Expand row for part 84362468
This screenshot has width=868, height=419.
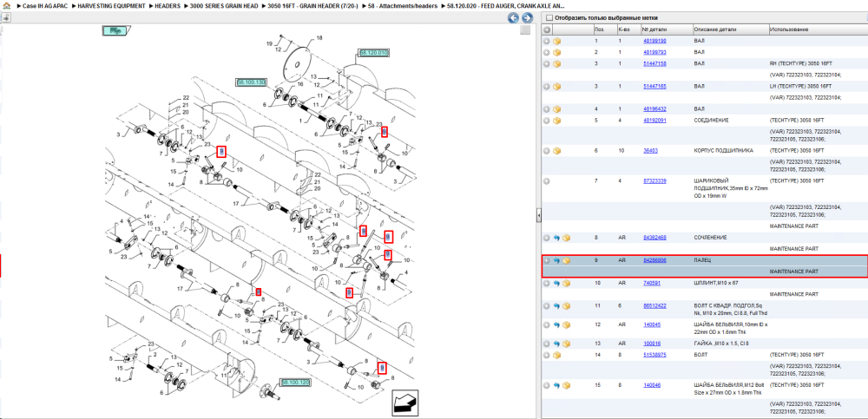pyautogui.click(x=546, y=238)
